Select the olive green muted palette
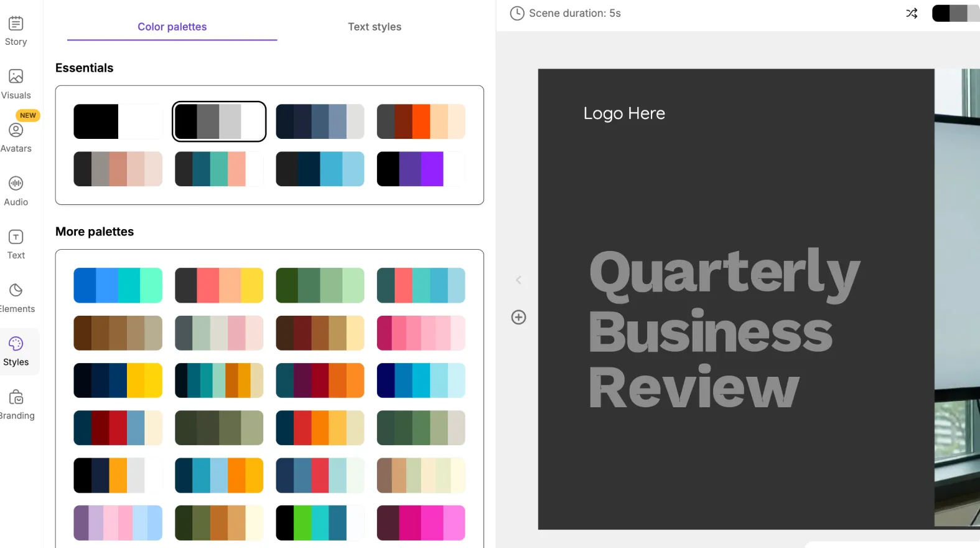Viewport: 980px width, 548px height. click(x=219, y=428)
